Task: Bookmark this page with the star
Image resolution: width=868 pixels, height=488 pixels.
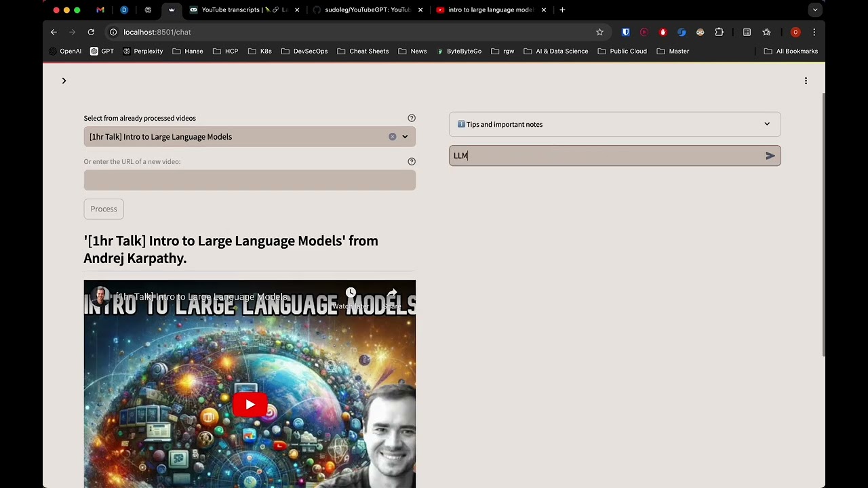Action: tap(599, 32)
